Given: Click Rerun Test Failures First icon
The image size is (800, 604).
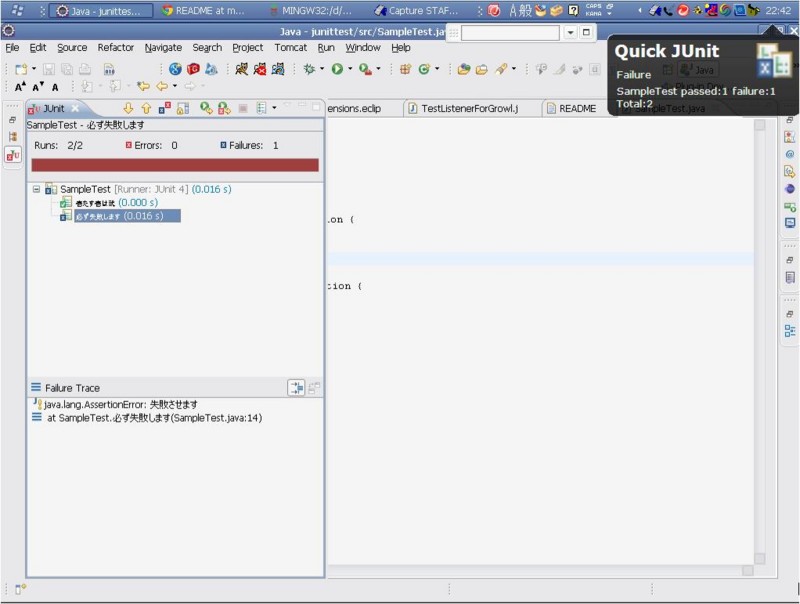Looking at the screenshot, I should click(224, 108).
